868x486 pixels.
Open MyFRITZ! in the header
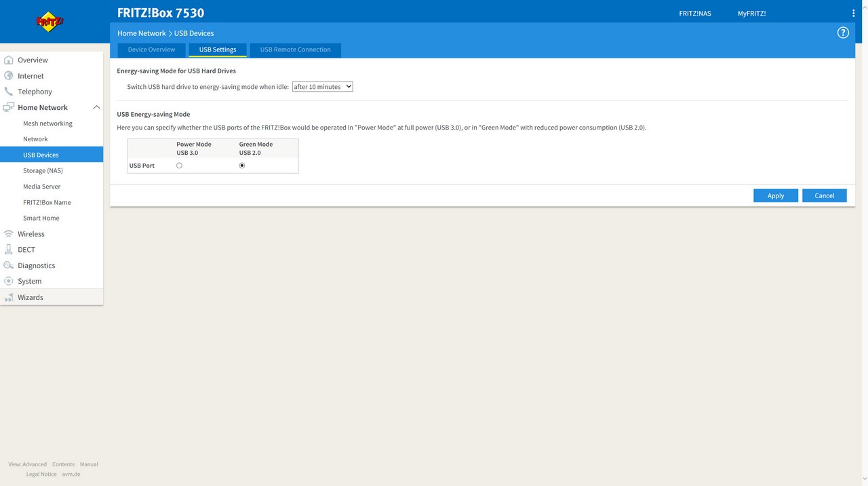751,14
